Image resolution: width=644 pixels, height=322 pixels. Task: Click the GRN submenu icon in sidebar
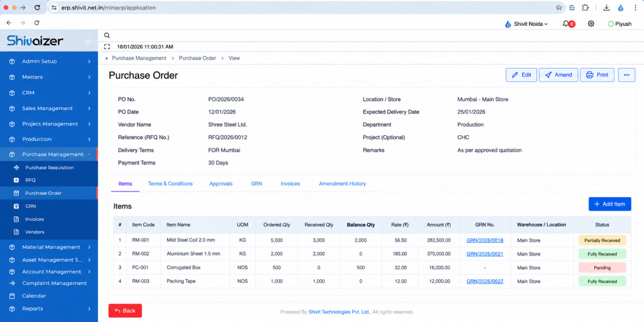click(x=16, y=206)
